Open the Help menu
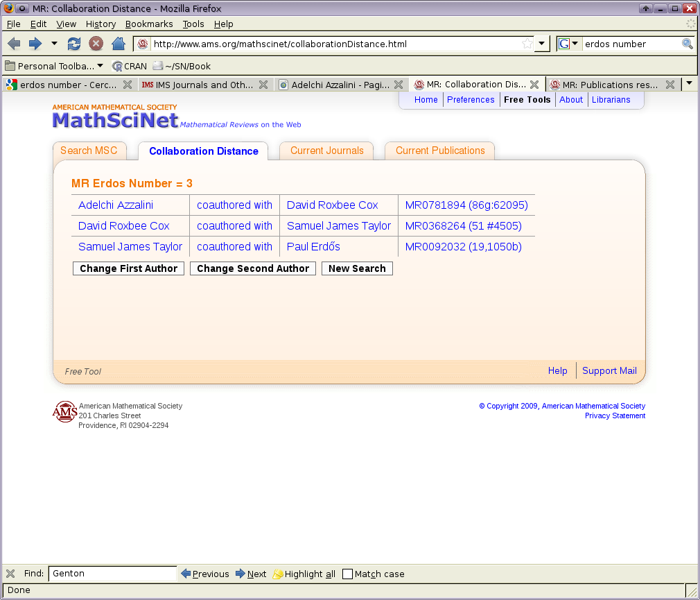The width and height of the screenshot is (700, 600). pyautogui.click(x=223, y=24)
